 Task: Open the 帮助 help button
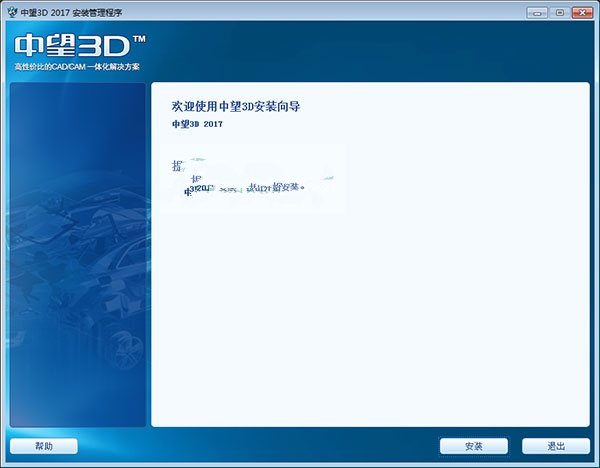click(44, 446)
